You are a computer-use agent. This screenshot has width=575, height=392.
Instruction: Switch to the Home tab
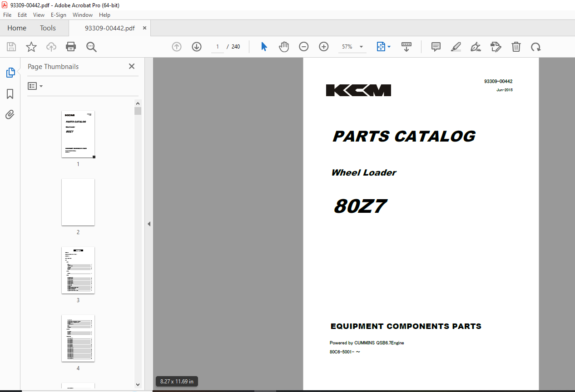pyautogui.click(x=17, y=28)
